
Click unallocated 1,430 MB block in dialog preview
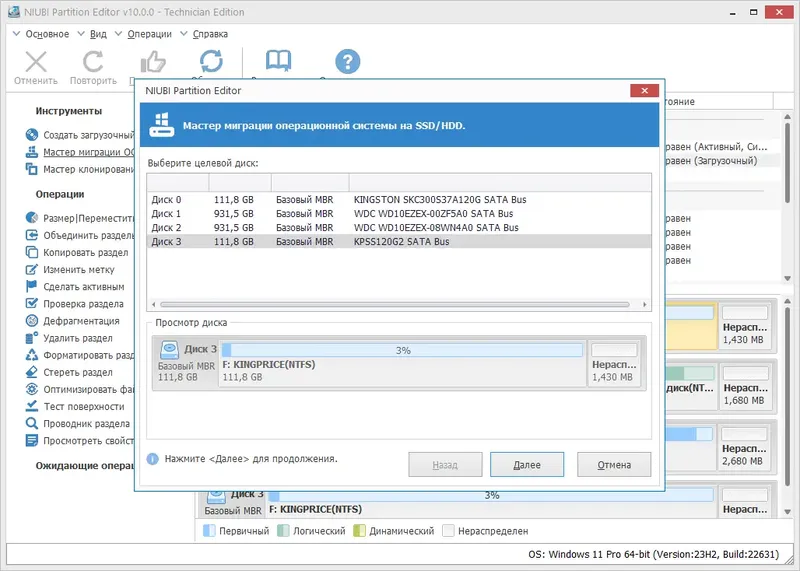click(614, 363)
